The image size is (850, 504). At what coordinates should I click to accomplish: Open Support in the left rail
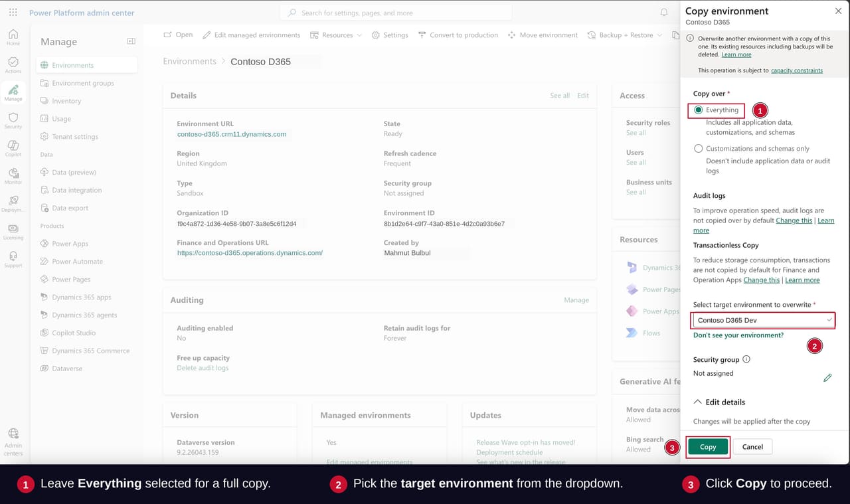coord(13,259)
